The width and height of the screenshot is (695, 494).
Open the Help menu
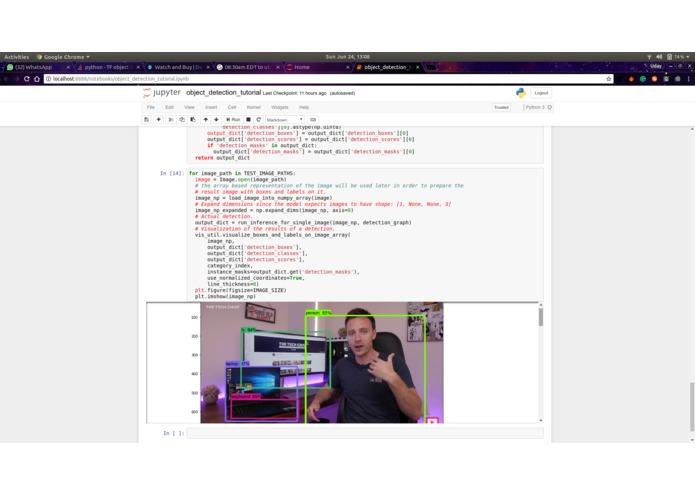click(x=304, y=107)
